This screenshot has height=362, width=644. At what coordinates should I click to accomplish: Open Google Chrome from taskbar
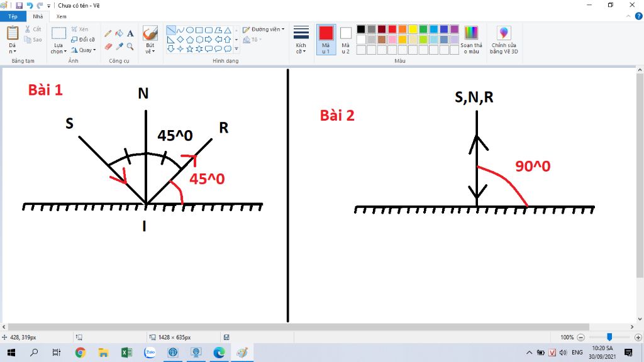(x=80, y=352)
